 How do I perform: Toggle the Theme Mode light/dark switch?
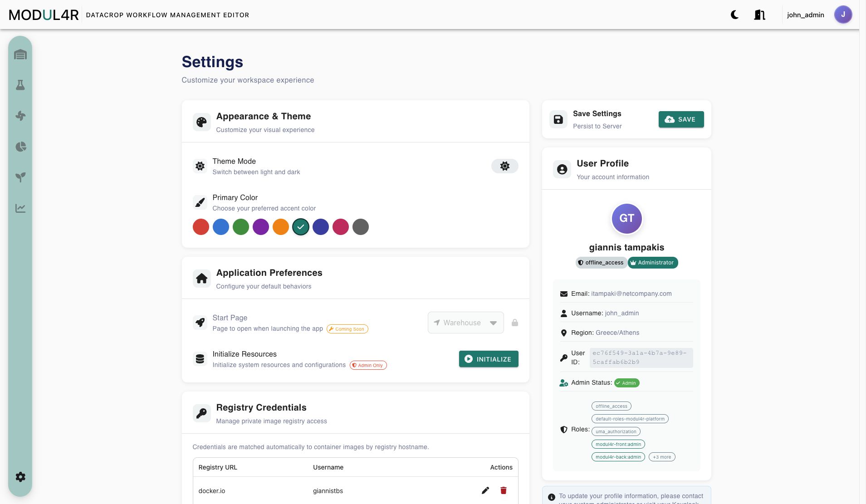tap(504, 166)
